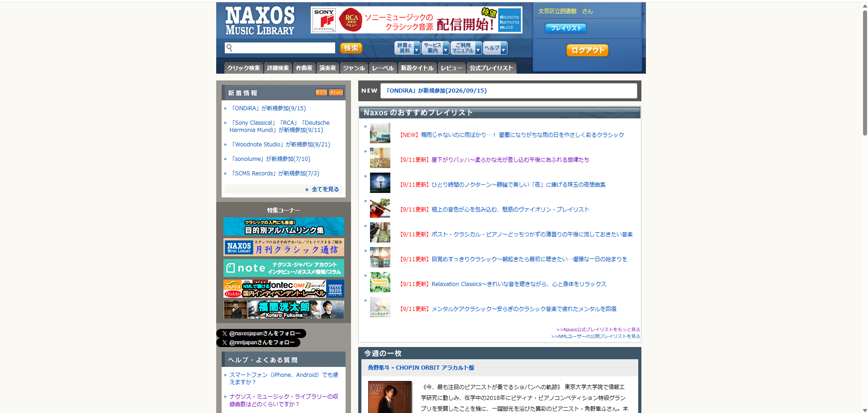This screenshot has height=413, width=868.
Task: Click >>Naxos公式プレイリストをもっと見る link
Action: [x=598, y=330]
